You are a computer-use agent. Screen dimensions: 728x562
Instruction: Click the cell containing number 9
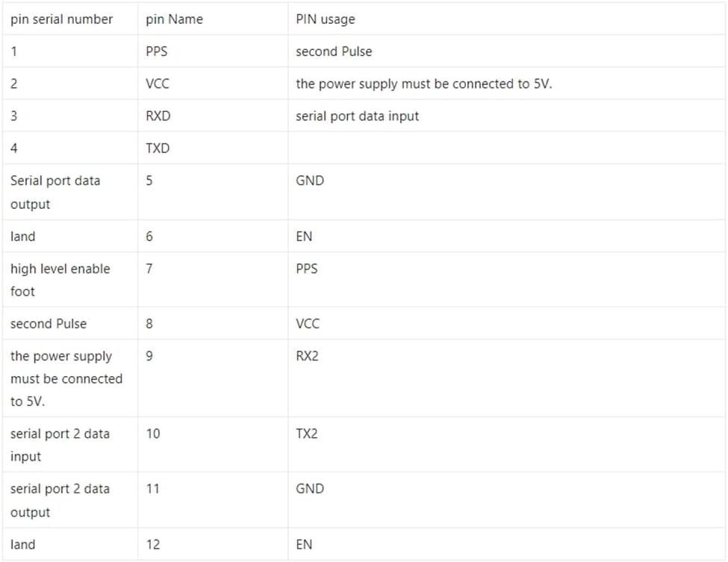(x=149, y=356)
